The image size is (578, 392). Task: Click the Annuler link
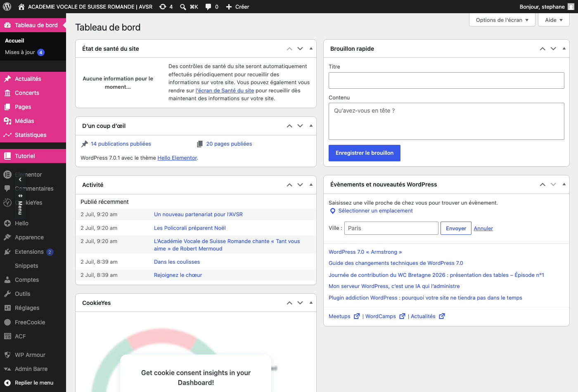pyautogui.click(x=483, y=229)
